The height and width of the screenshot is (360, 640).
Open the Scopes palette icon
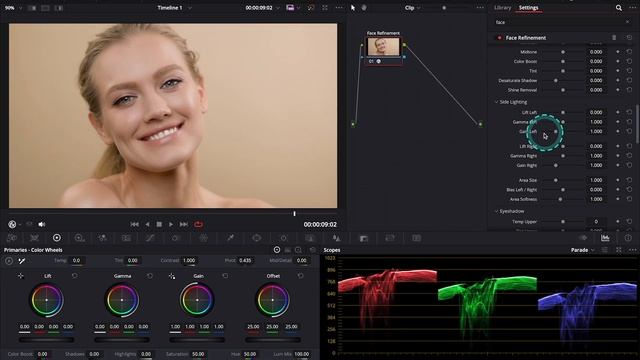click(x=605, y=238)
